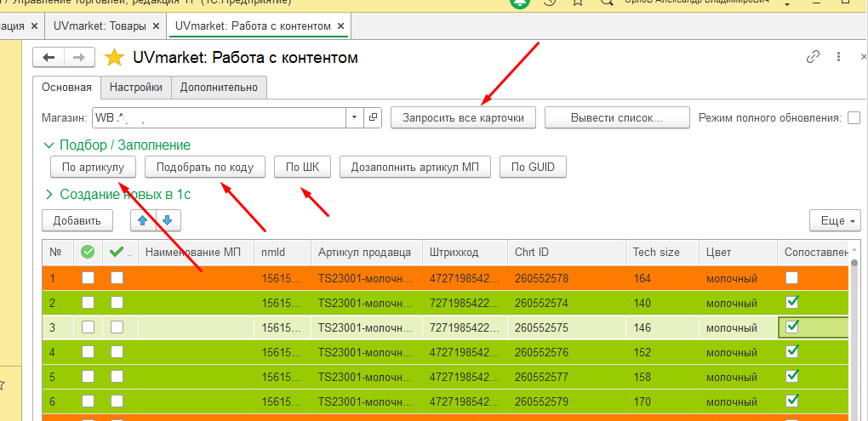Click the search icon in title bar
This screenshot has width=868, height=421.
(x=608, y=3)
